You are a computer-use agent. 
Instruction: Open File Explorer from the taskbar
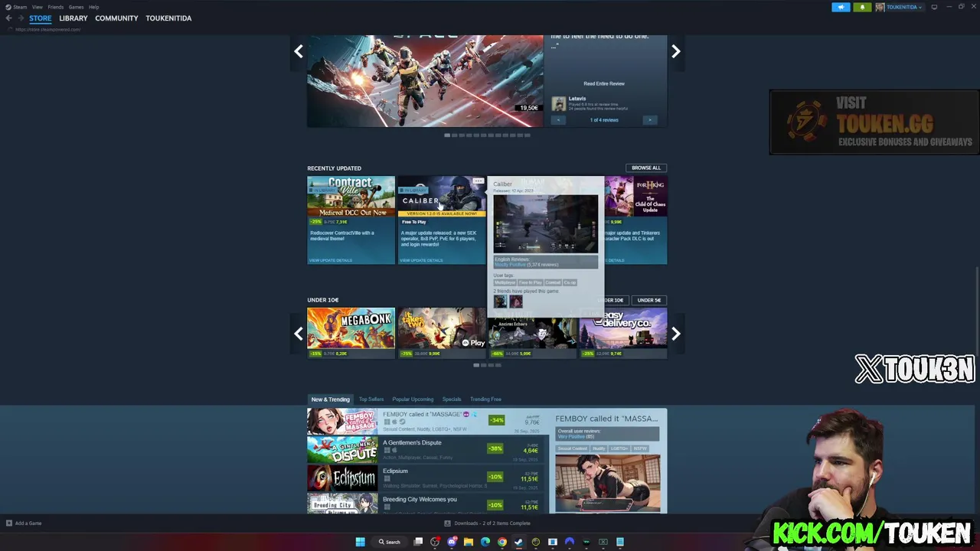click(x=469, y=542)
